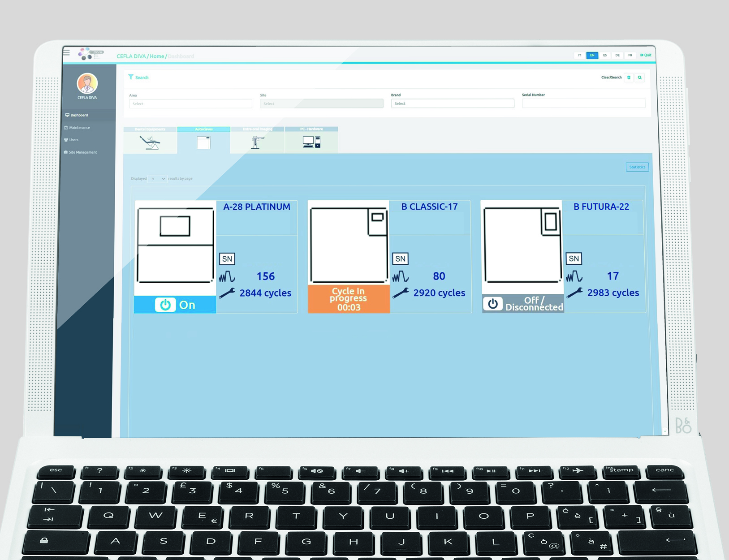This screenshot has width=729, height=560.
Task: Open the Brand select dropdown
Action: tap(452, 103)
